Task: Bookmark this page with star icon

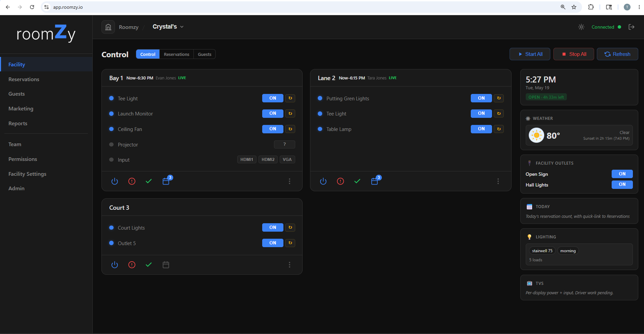Action: (x=574, y=7)
